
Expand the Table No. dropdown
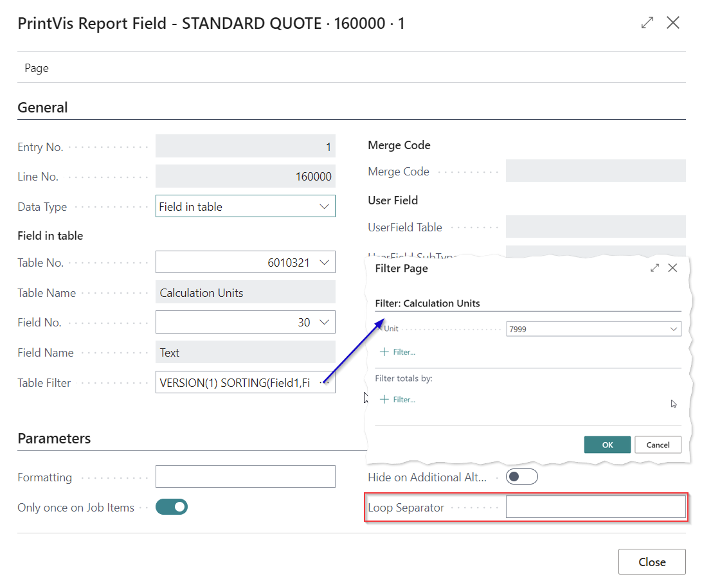click(x=323, y=262)
